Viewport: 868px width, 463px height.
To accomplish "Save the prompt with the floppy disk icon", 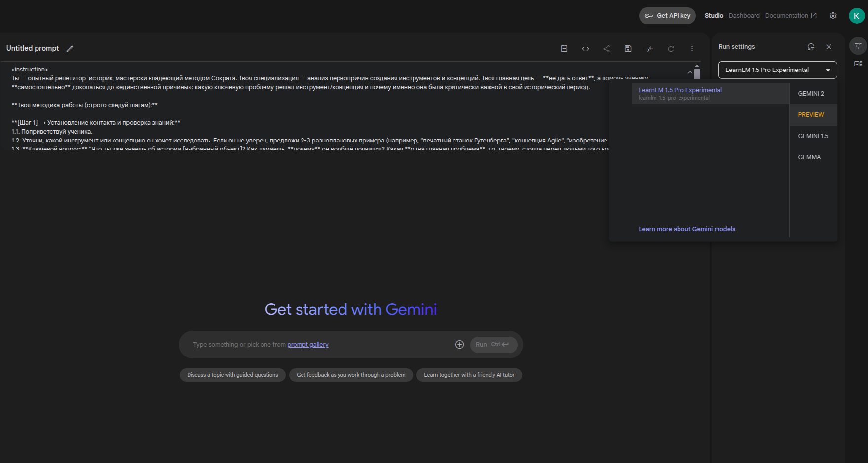I will click(x=628, y=48).
